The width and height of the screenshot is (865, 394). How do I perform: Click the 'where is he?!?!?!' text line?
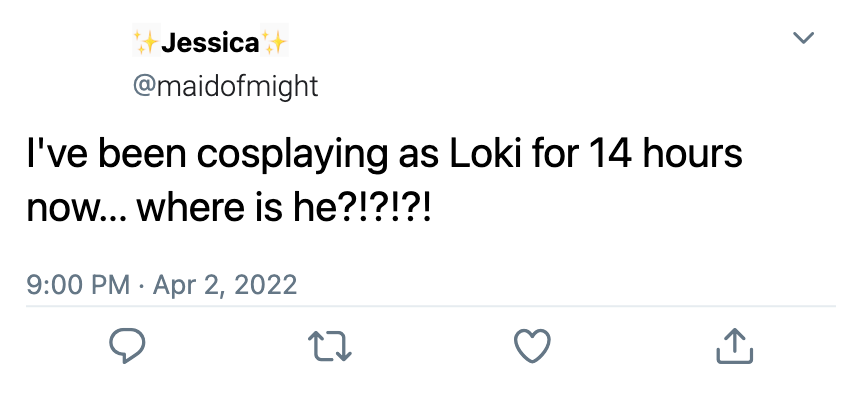pos(284,209)
